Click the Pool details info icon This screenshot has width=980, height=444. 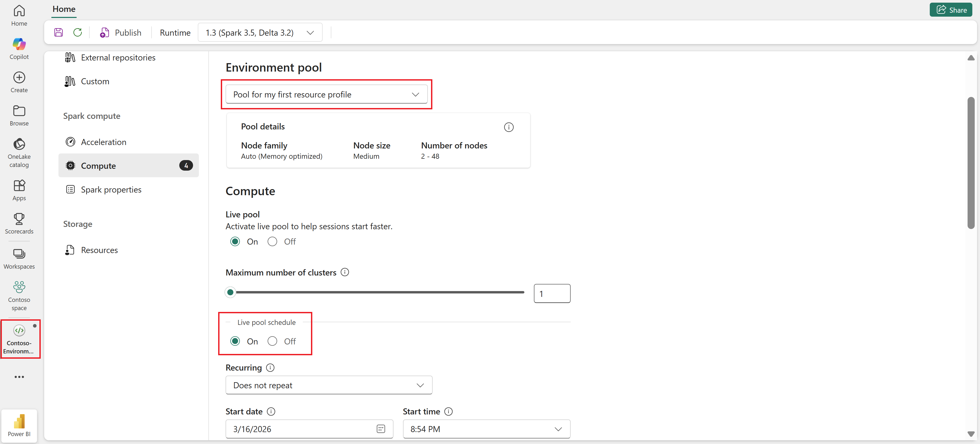click(509, 127)
